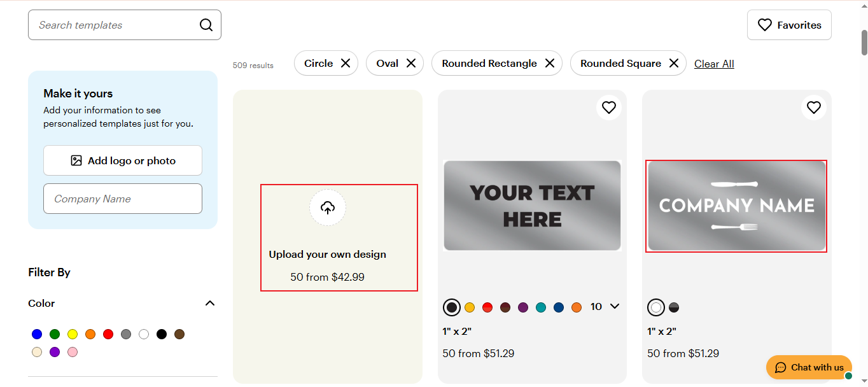Remove the Rounded Square filter chip

674,63
